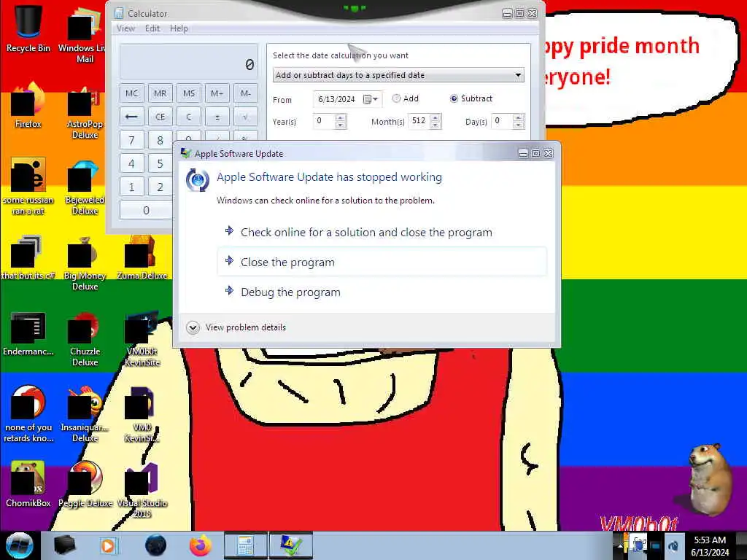The height and width of the screenshot is (560, 747).
Task: Select the Subtract radio button
Action: 454,98
